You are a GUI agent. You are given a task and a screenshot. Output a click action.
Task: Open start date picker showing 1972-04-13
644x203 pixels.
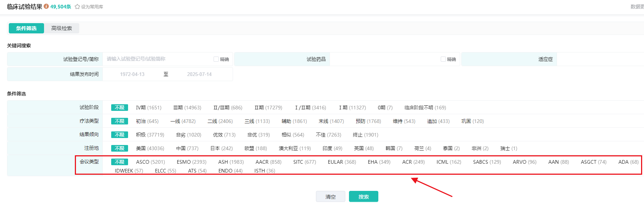132,74
